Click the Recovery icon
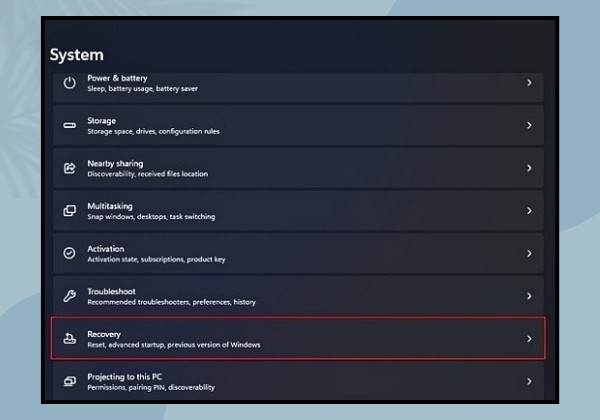The width and height of the screenshot is (600, 420). pyautogui.click(x=69, y=339)
